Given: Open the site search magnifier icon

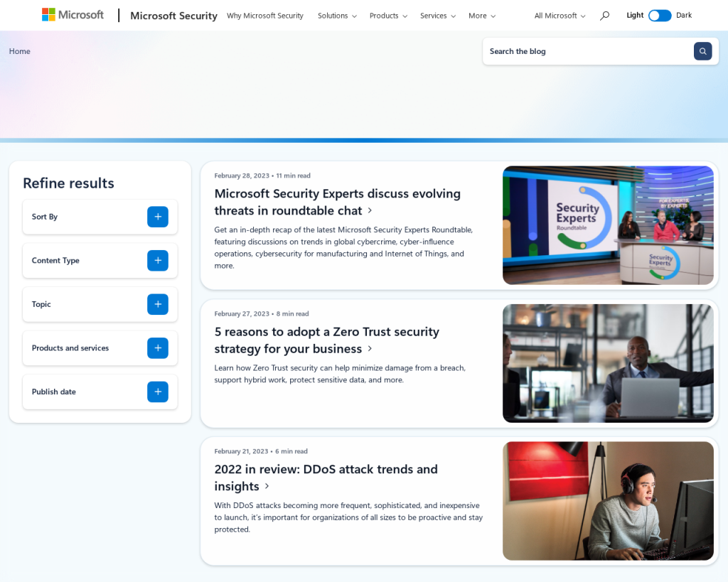Looking at the screenshot, I should tap(604, 16).
